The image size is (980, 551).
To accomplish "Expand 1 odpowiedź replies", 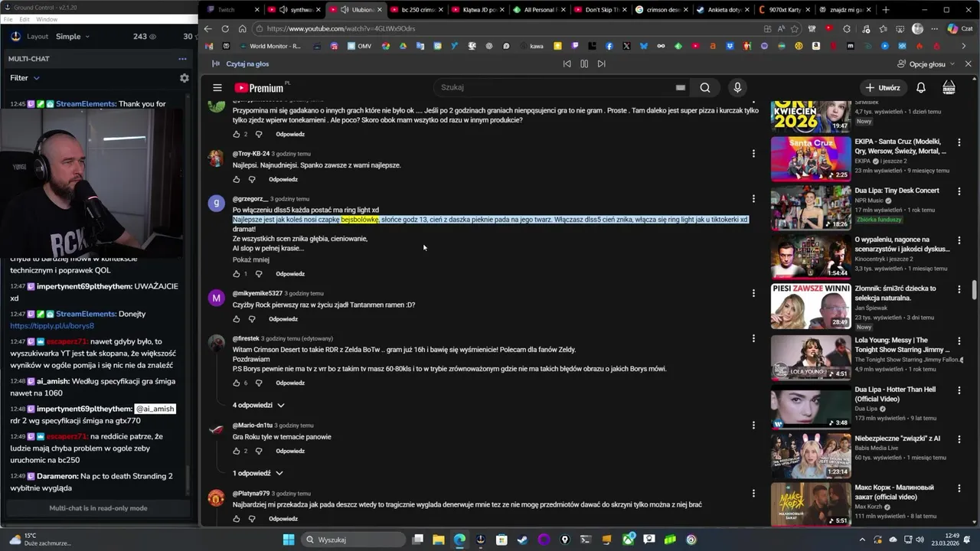I will (x=258, y=473).
